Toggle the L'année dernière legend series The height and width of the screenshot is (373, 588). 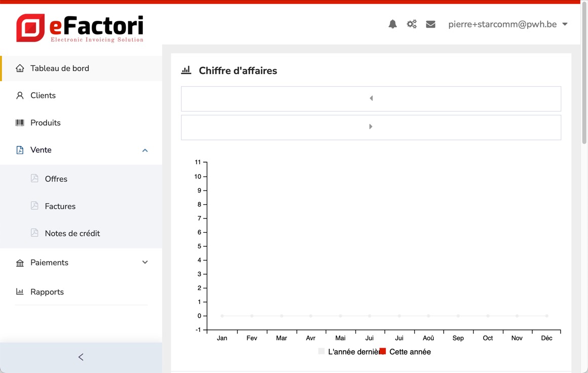[x=349, y=352]
